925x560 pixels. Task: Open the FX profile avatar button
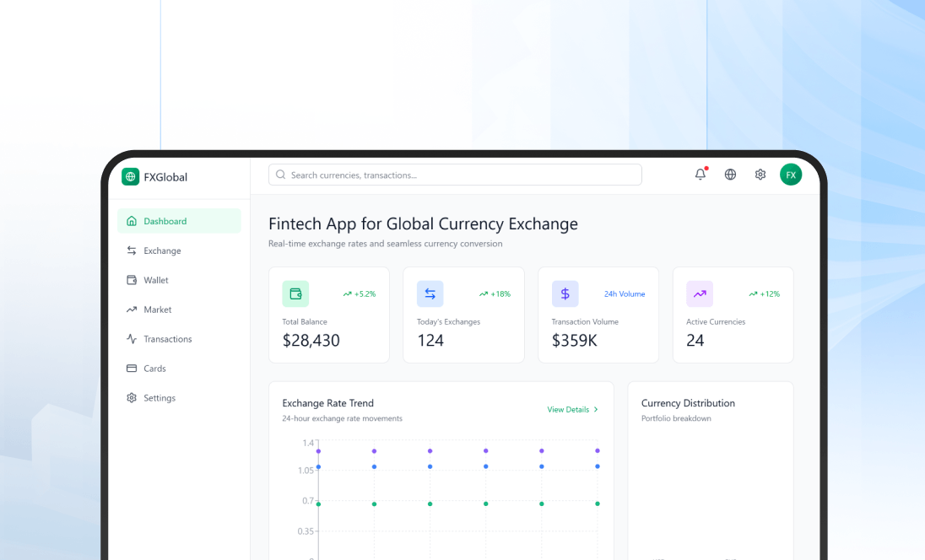click(x=791, y=175)
